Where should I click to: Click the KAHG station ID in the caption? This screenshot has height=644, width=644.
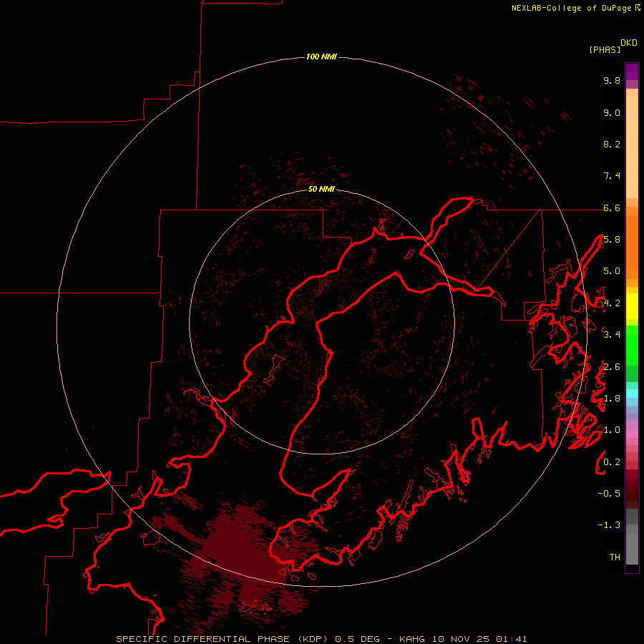[x=413, y=639]
